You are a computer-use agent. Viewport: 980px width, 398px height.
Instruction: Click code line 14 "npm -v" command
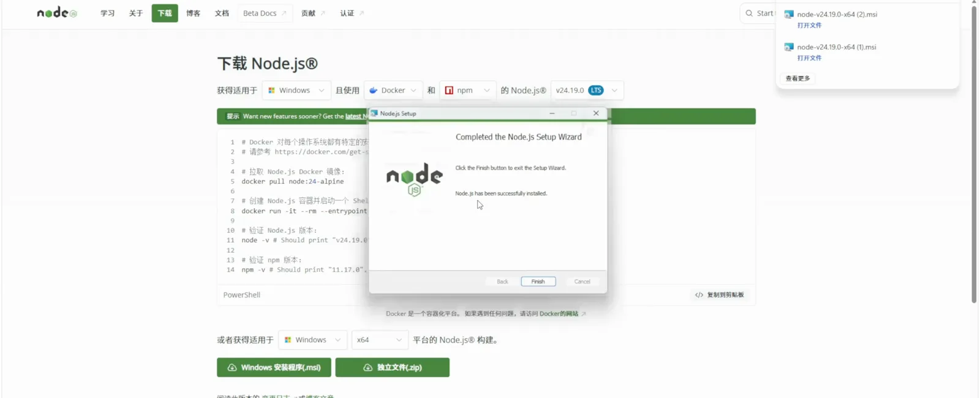click(304, 269)
